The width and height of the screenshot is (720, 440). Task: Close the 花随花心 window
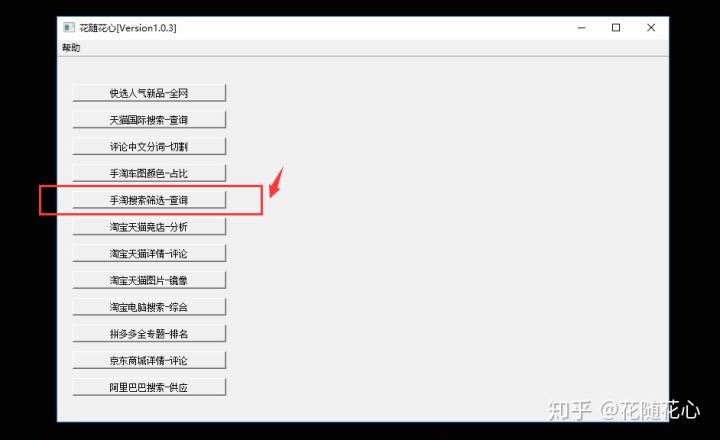(x=651, y=28)
